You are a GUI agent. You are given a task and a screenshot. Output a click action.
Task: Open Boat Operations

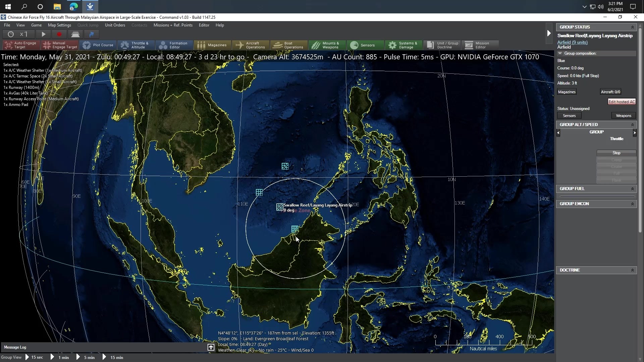coord(289,45)
